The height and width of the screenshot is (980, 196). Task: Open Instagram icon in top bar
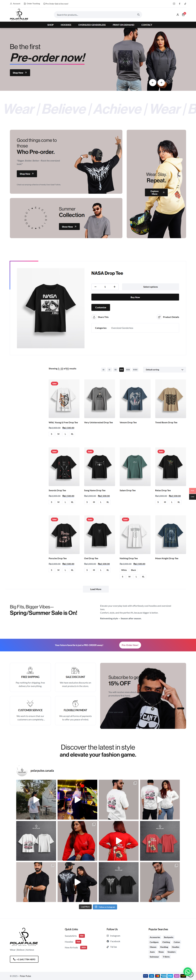tap(174, 4)
